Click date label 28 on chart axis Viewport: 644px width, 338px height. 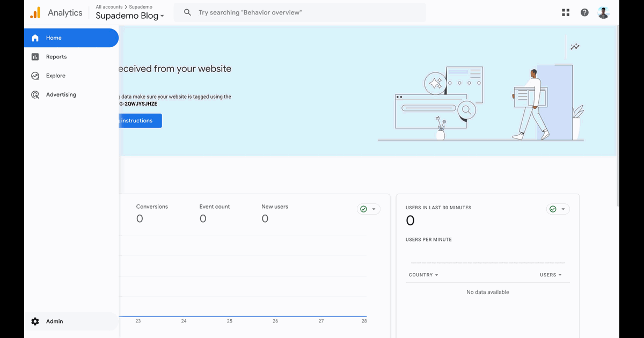tap(364, 321)
